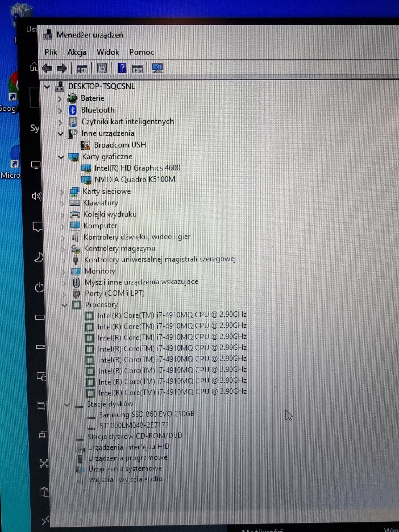The height and width of the screenshot is (532, 399).
Task: Expand the Karty sieciowe category
Action: [x=62, y=192]
